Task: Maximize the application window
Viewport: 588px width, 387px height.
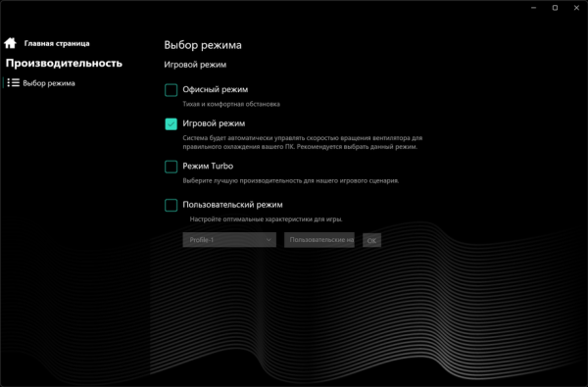Action: click(555, 8)
